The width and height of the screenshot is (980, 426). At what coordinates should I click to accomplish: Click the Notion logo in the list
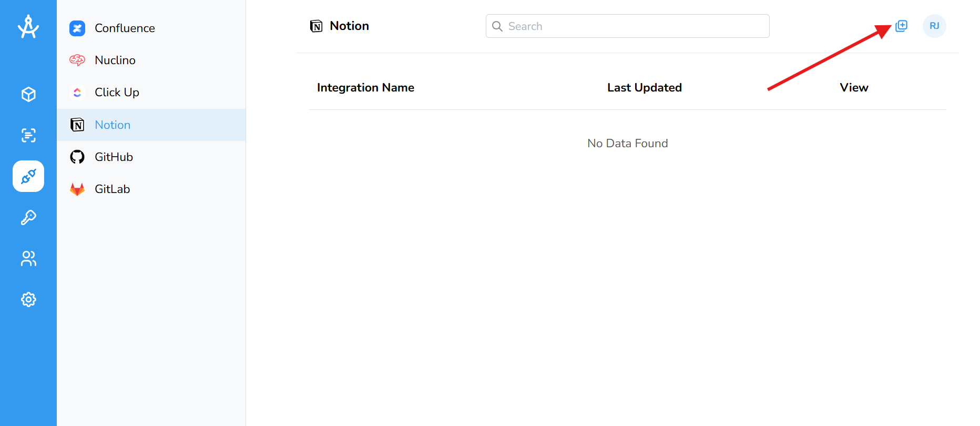click(x=77, y=125)
